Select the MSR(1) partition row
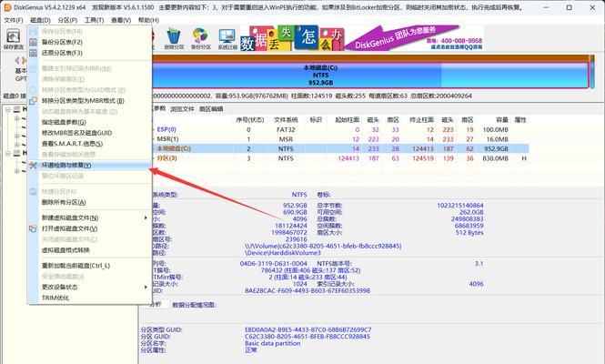 (x=339, y=139)
